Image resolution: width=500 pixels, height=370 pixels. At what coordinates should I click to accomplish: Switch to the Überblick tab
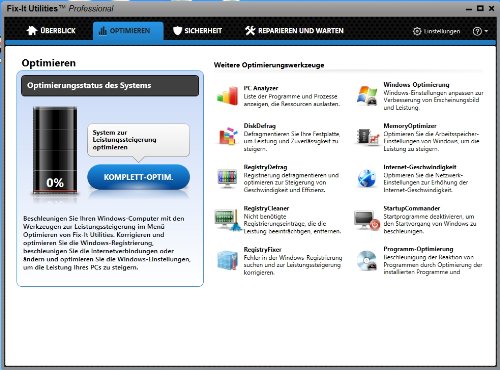pyautogui.click(x=51, y=31)
